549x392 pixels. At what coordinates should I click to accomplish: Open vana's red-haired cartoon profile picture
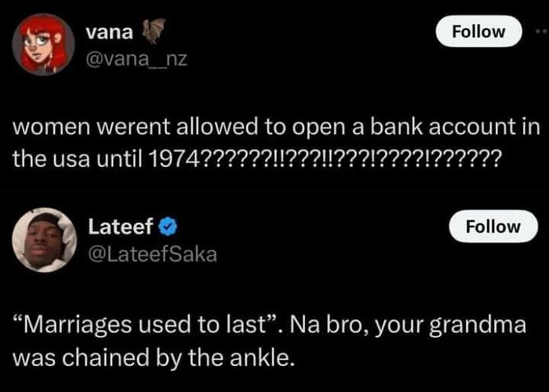42,44
